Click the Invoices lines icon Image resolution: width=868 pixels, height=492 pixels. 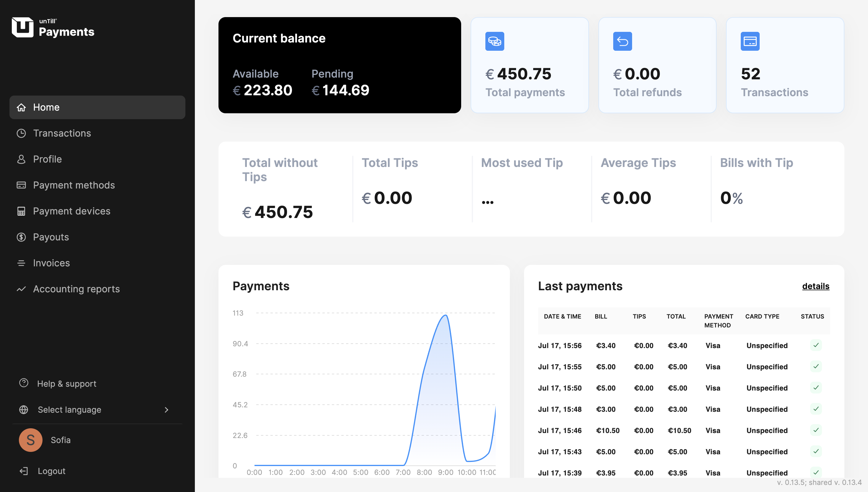click(21, 263)
